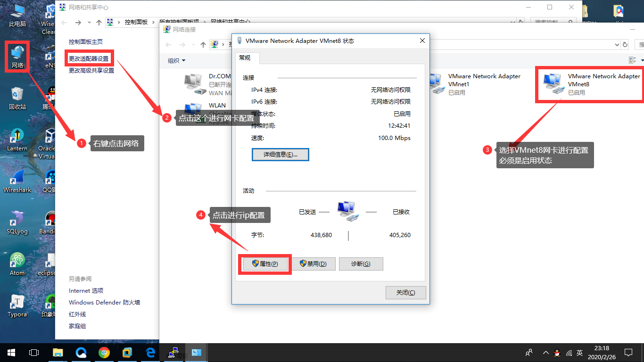Select the SQLyog desktop shortcut

pos(17,222)
